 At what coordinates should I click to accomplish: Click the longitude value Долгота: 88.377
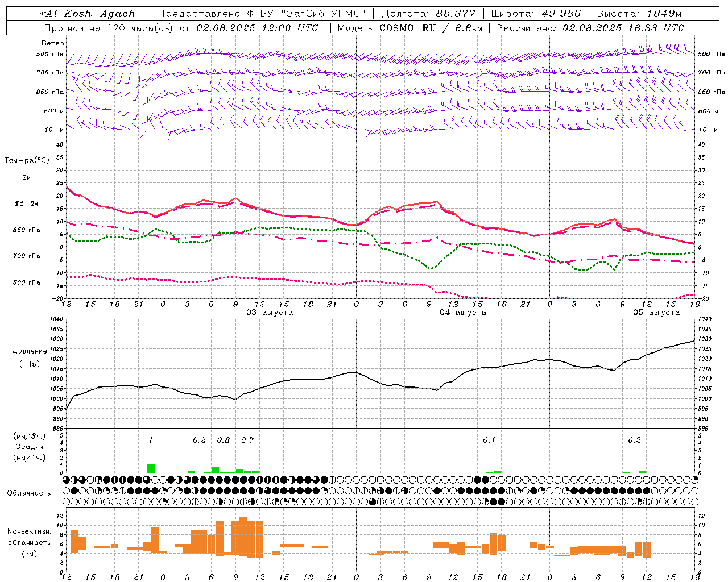click(x=429, y=14)
